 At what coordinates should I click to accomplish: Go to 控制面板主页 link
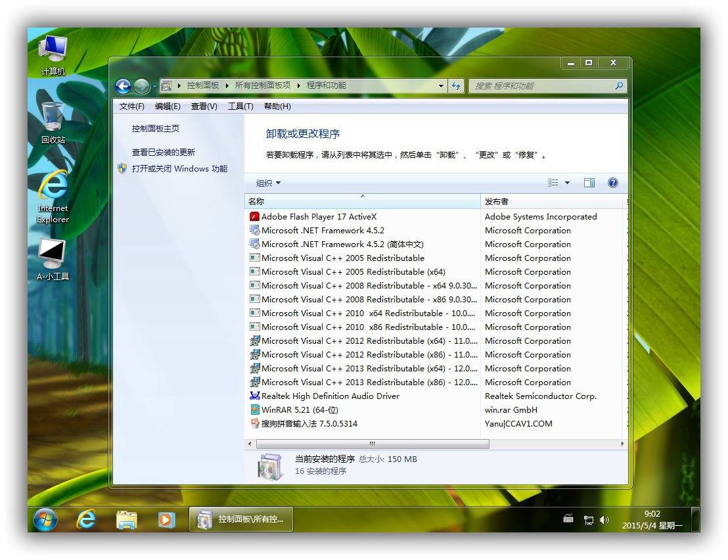(156, 129)
